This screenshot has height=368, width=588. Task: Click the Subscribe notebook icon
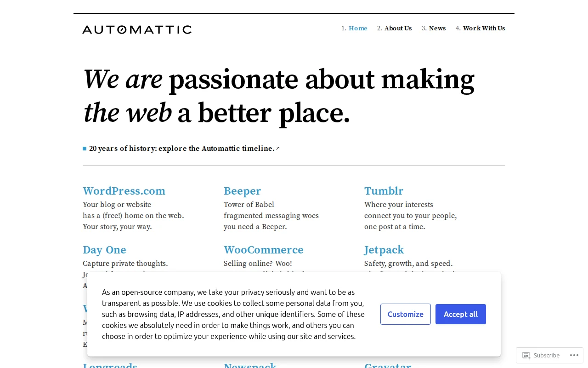(526, 355)
